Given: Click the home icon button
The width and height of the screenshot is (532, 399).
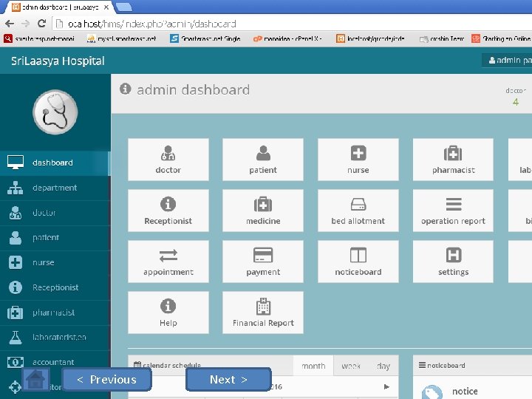Looking at the screenshot, I should (x=35, y=379).
